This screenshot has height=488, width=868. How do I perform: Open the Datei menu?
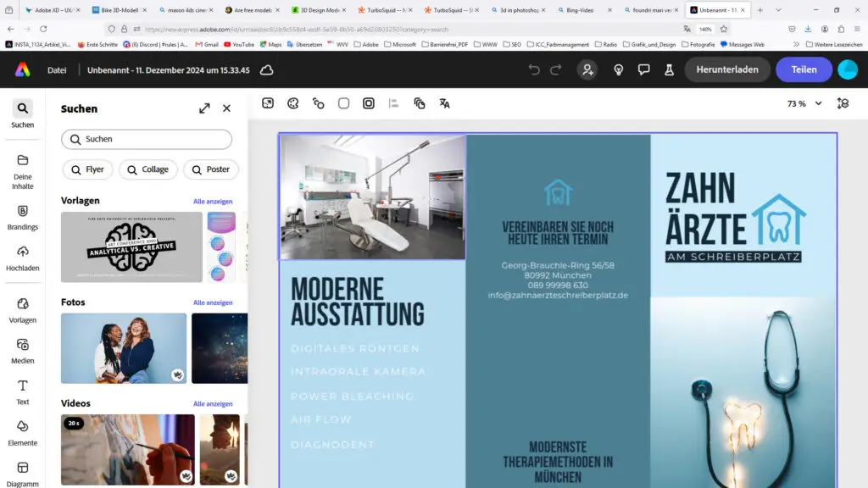[x=57, y=70]
